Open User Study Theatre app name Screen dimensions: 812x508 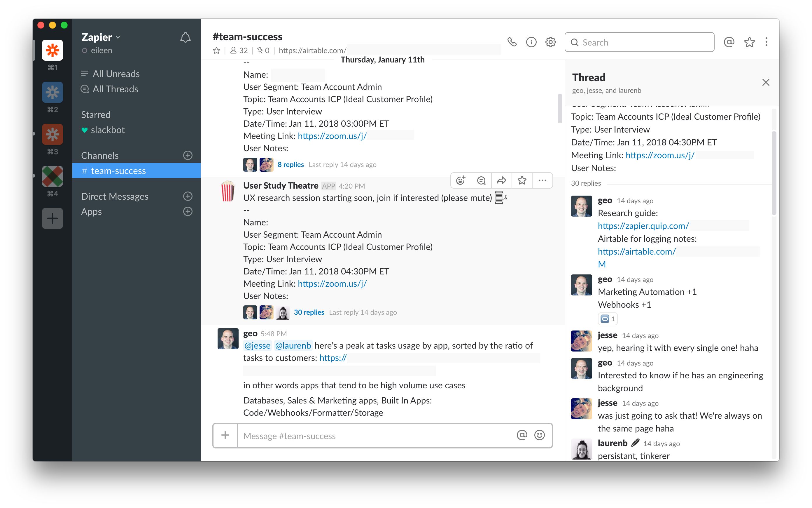(x=281, y=186)
